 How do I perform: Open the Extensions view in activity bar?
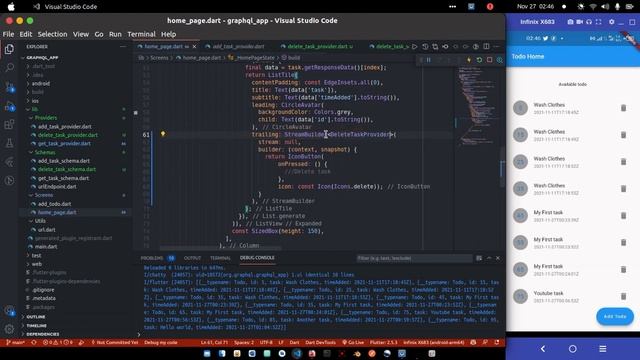click(9, 124)
